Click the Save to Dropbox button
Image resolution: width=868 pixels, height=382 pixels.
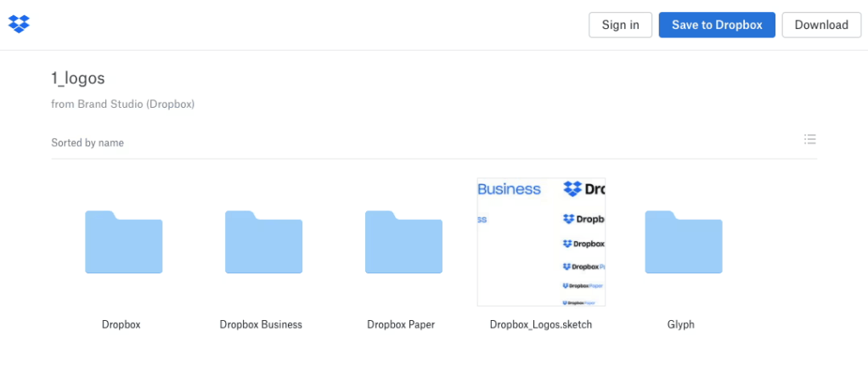click(717, 25)
